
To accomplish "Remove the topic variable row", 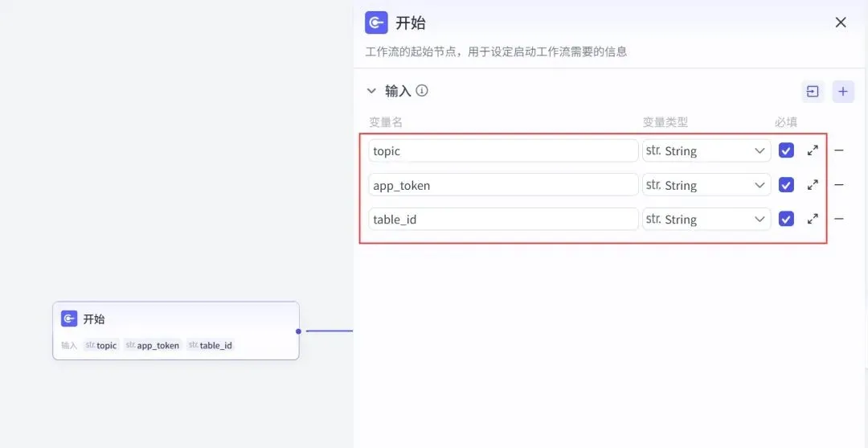I will coord(839,150).
